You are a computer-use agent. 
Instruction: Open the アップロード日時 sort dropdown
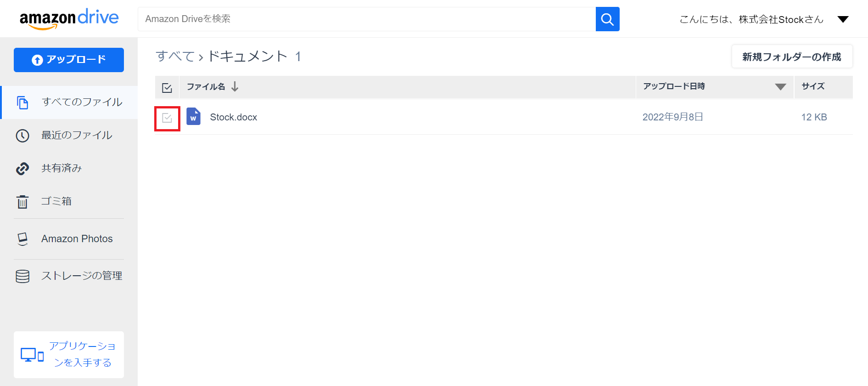(x=779, y=86)
